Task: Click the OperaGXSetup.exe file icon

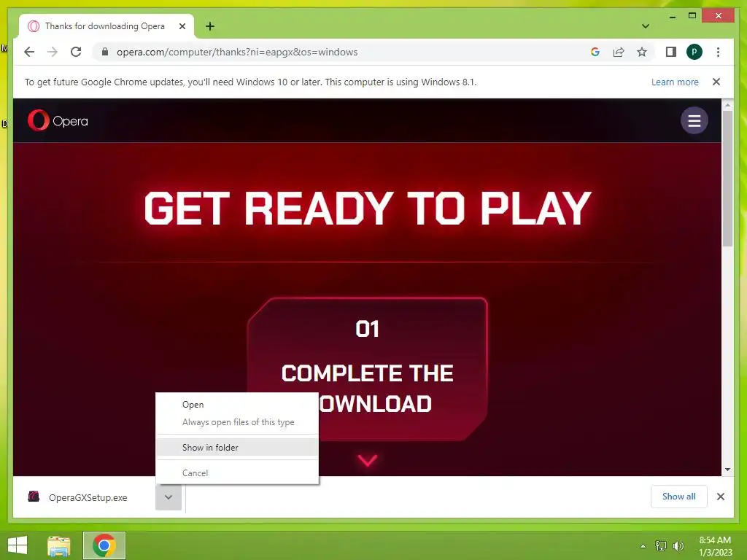Action: (x=34, y=497)
